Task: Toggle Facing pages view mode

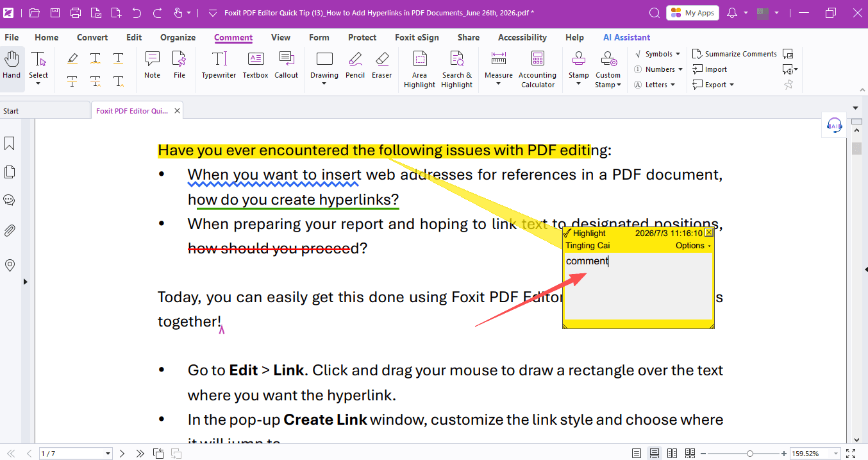Action: pos(672,454)
